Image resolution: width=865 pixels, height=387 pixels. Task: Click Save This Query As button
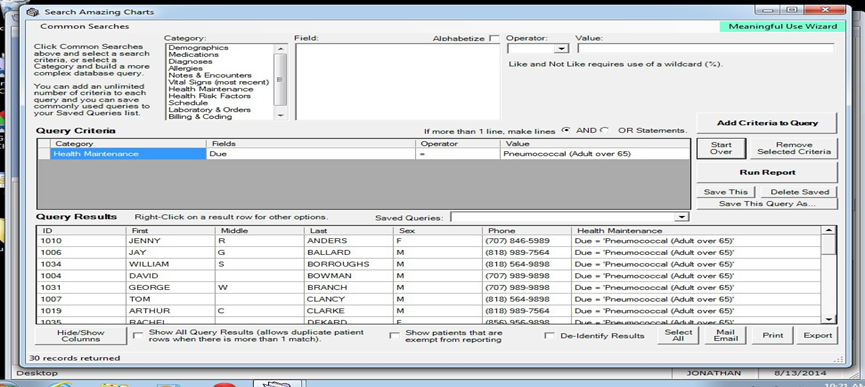coord(767,204)
